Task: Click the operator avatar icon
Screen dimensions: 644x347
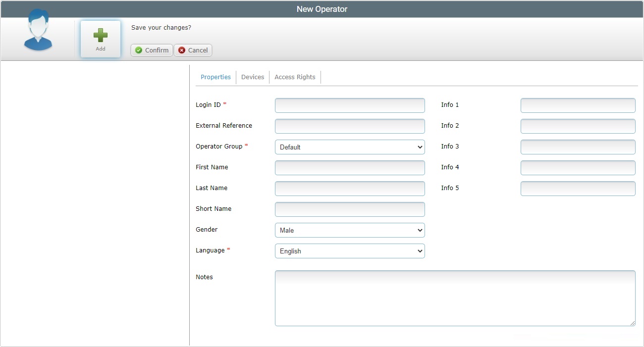Action: coord(38,31)
